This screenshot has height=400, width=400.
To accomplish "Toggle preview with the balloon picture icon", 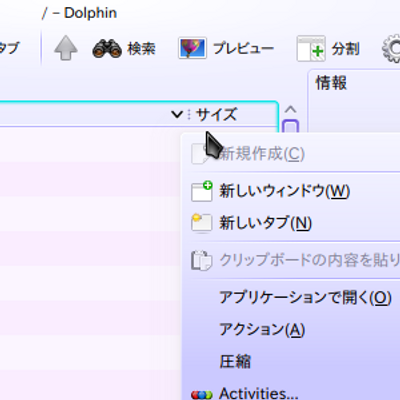I will pyautogui.click(x=192, y=48).
